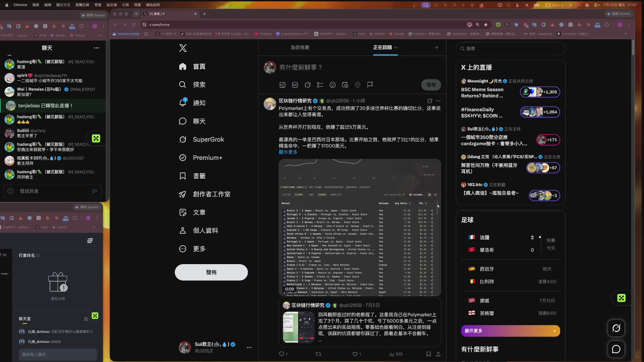Add a new timeline tab with plus
This screenshot has height=362, width=644.
436,48
